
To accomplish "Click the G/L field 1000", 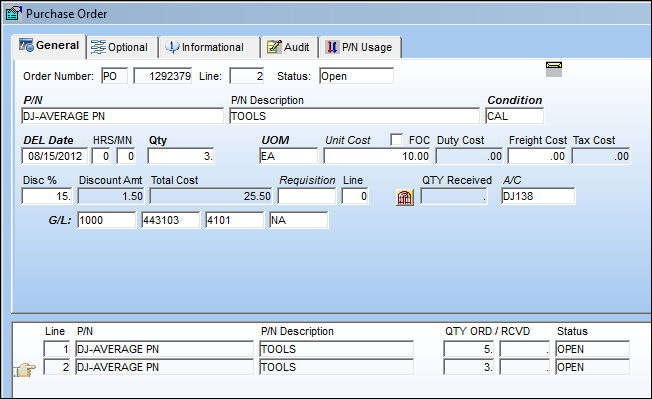I will tap(106, 220).
